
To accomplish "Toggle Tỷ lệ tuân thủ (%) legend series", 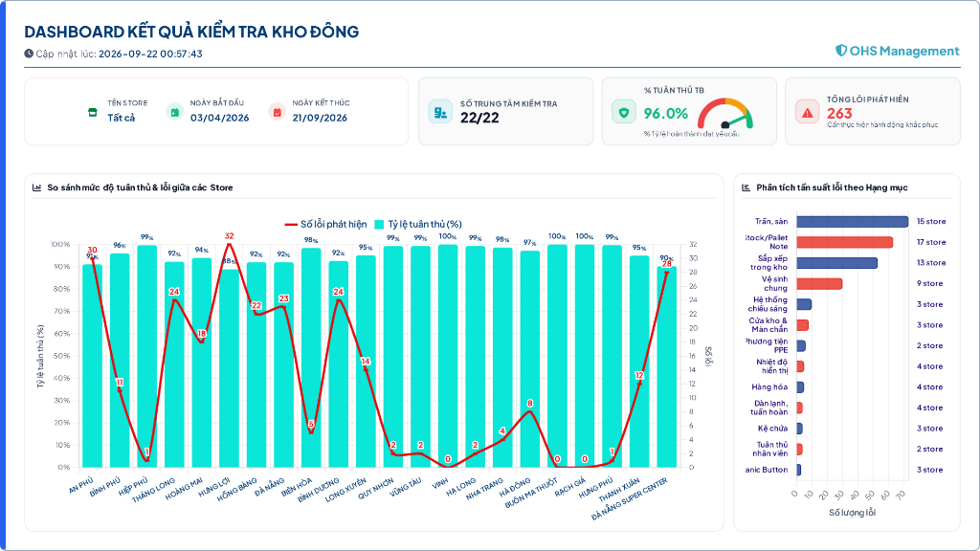I will click(x=418, y=224).
